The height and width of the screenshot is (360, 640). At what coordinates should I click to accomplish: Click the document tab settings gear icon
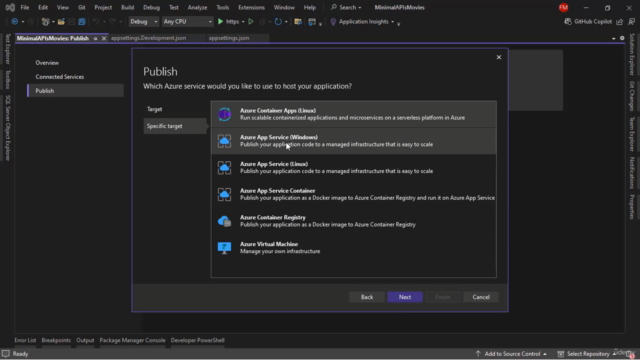tap(622, 38)
